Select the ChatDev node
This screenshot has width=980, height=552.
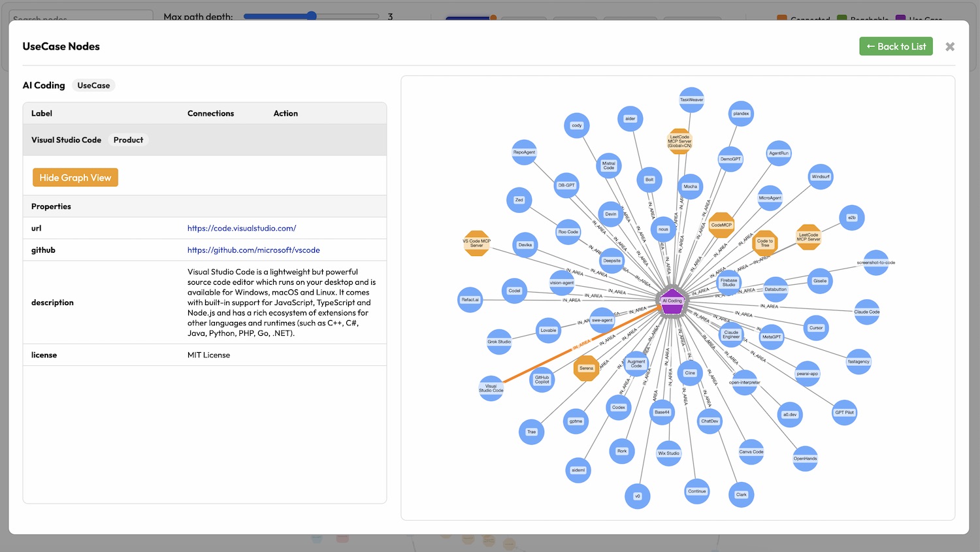click(710, 421)
